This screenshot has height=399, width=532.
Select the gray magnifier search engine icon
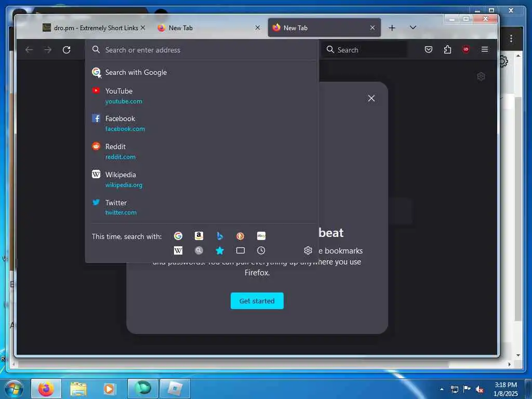(x=199, y=250)
